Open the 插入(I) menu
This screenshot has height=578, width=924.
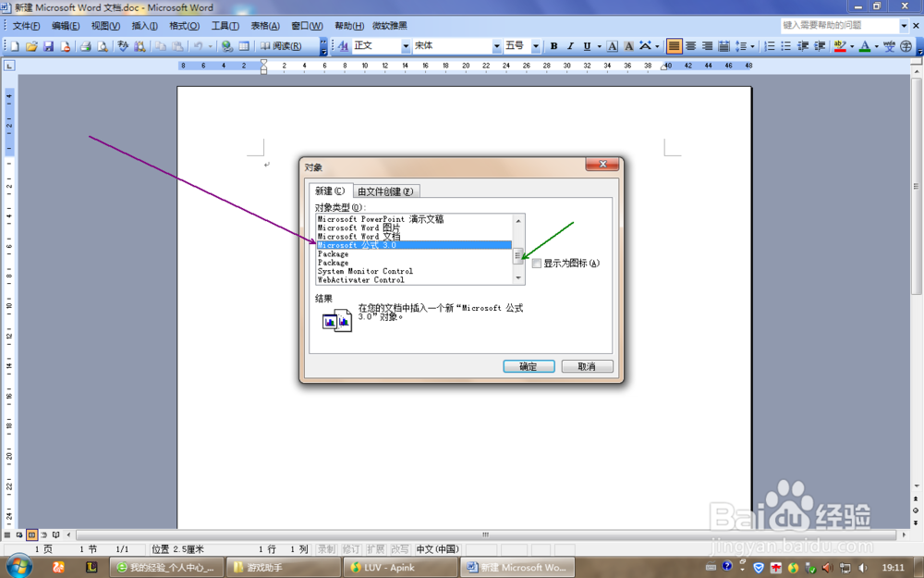point(144,25)
